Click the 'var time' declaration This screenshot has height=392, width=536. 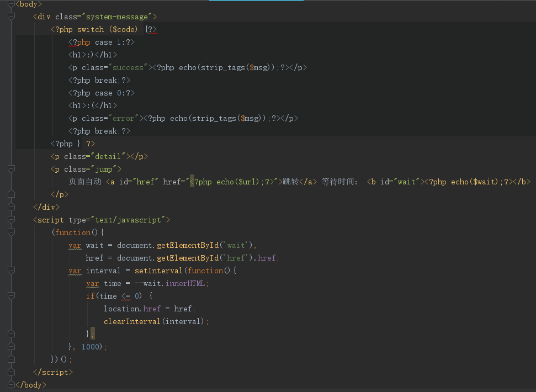104,284
